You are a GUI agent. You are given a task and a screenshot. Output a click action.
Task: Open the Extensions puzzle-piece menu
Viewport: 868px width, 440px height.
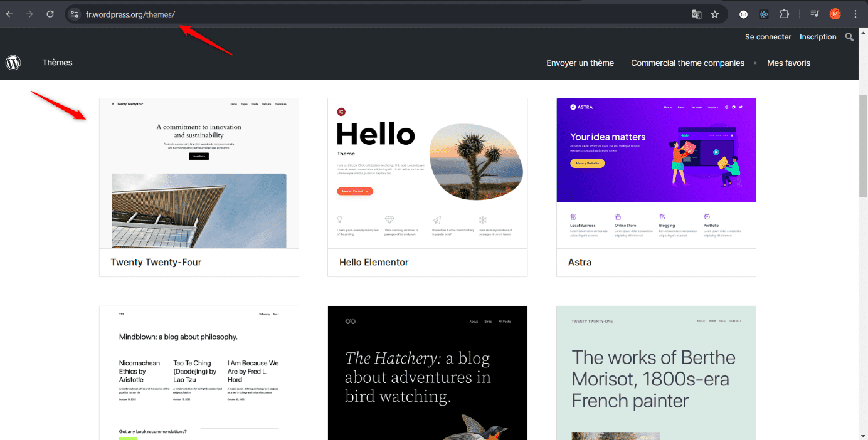(785, 14)
